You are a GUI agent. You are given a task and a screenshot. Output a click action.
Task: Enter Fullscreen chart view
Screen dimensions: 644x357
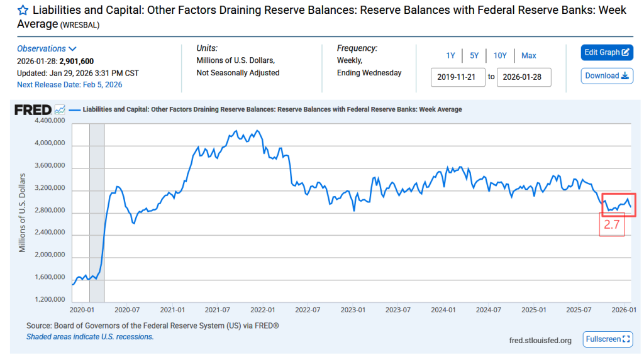[608, 339]
